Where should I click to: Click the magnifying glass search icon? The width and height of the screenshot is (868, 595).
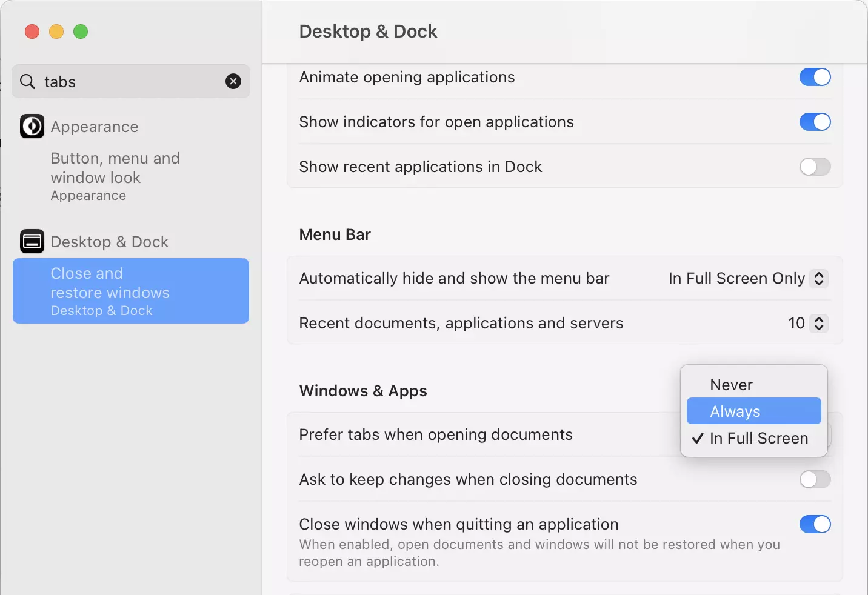coord(28,81)
